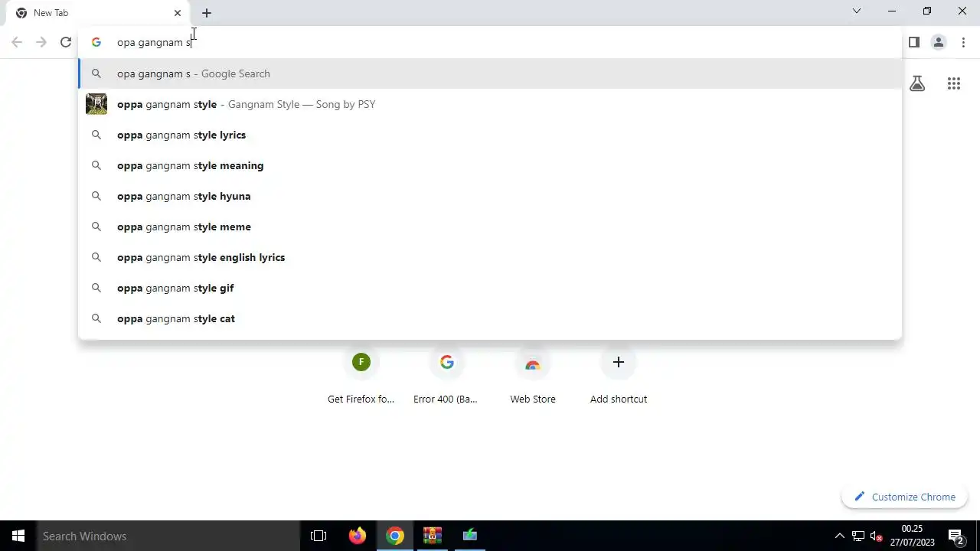Select the New Tab browser tab
Image resolution: width=980 pixels, height=551 pixels.
click(x=96, y=13)
